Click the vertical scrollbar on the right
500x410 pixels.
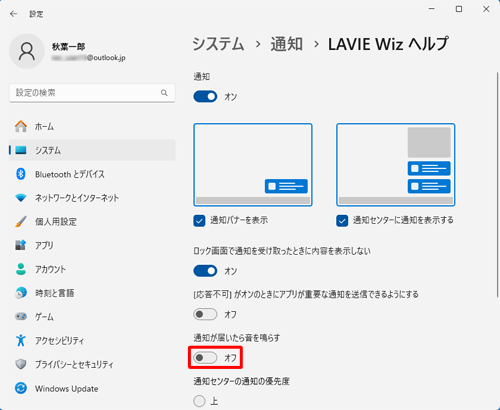(497, 183)
